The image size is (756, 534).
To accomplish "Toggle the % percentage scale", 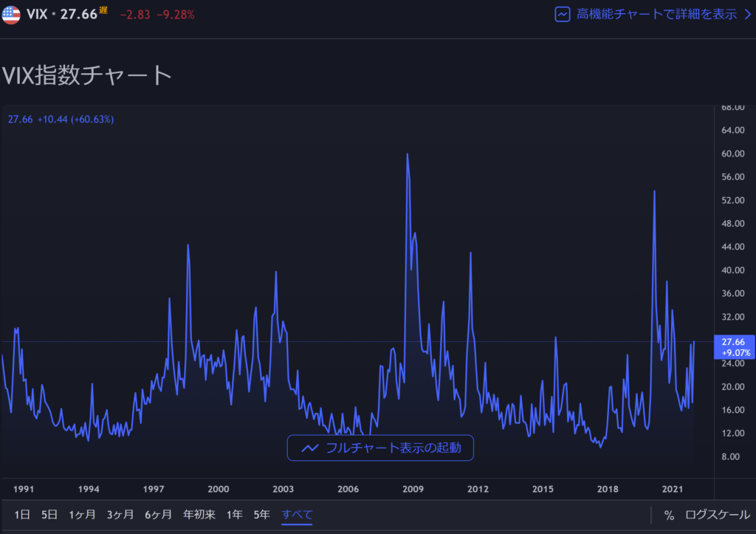I will [668, 515].
